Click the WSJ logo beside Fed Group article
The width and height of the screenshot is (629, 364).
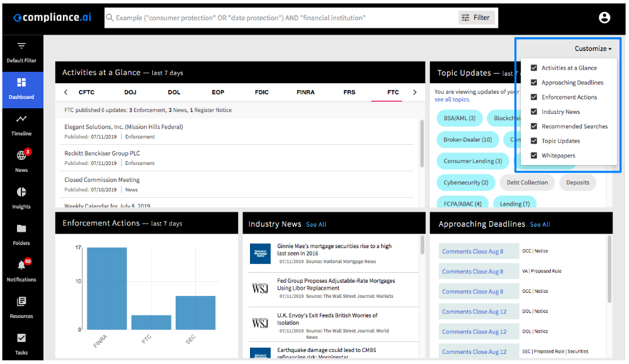pyautogui.click(x=260, y=288)
